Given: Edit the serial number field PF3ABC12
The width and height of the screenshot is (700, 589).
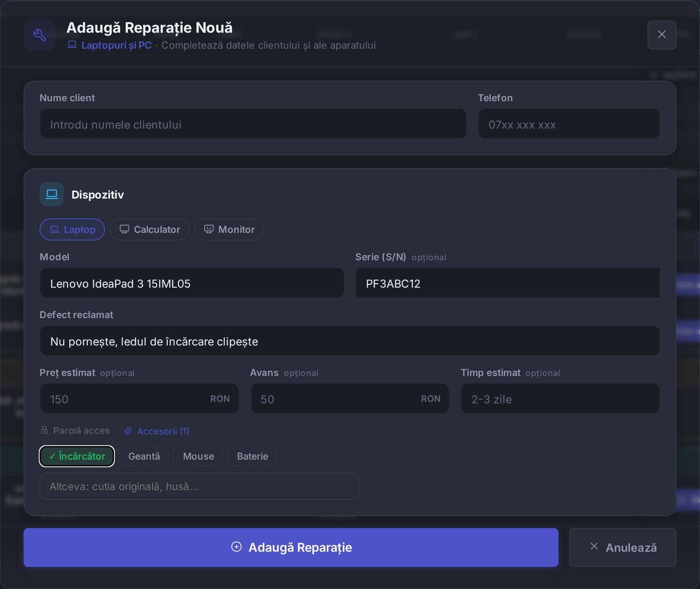Looking at the screenshot, I should pos(508,283).
